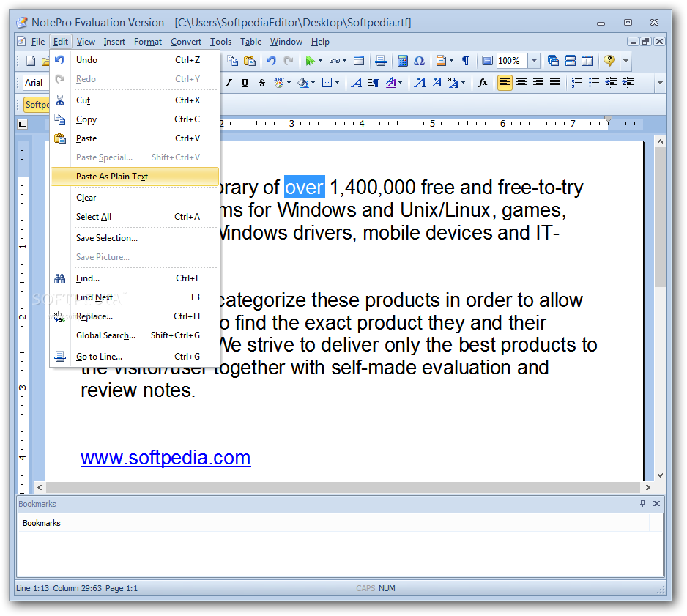Click the tab-stop selector L icon by ruler
Image resolution: width=687 pixels, height=616 pixels.
(23, 125)
